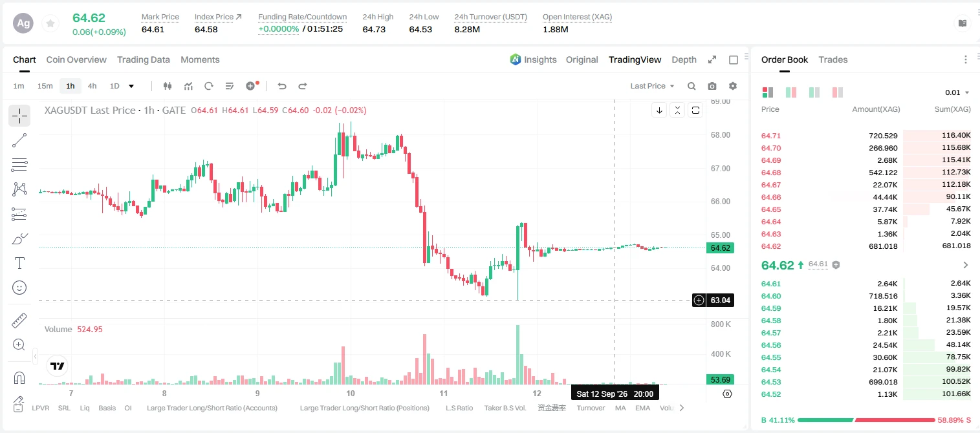
Task: Switch to the Trades tab
Action: tap(833, 59)
